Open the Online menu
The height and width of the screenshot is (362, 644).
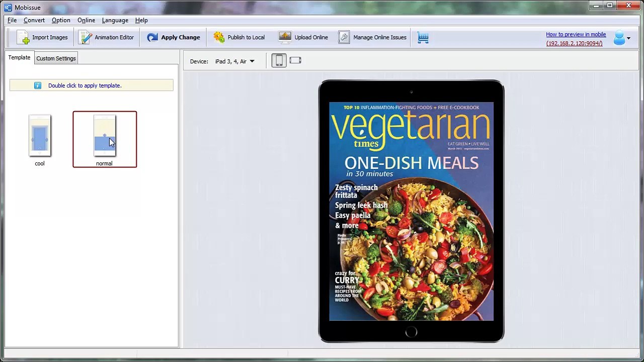coord(86,20)
